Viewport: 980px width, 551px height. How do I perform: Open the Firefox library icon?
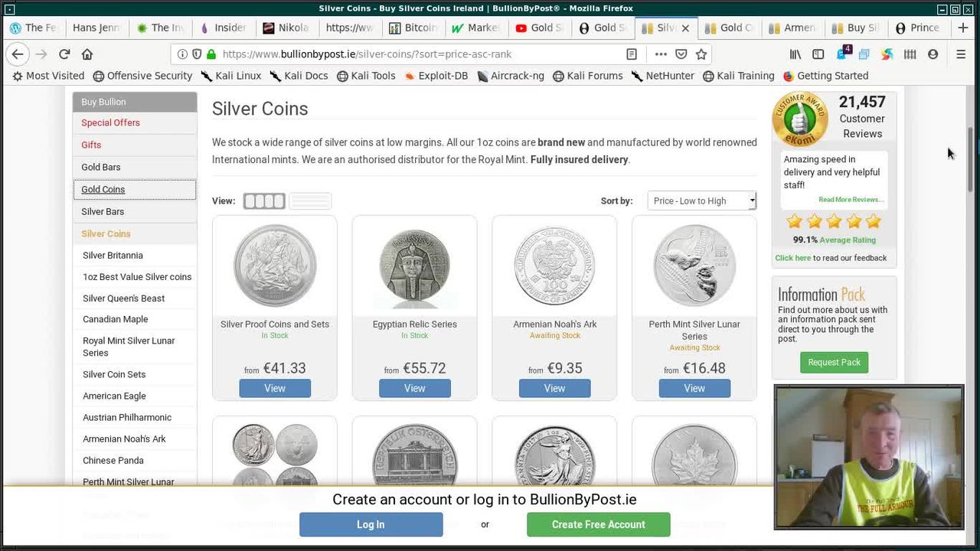pyautogui.click(x=795, y=54)
